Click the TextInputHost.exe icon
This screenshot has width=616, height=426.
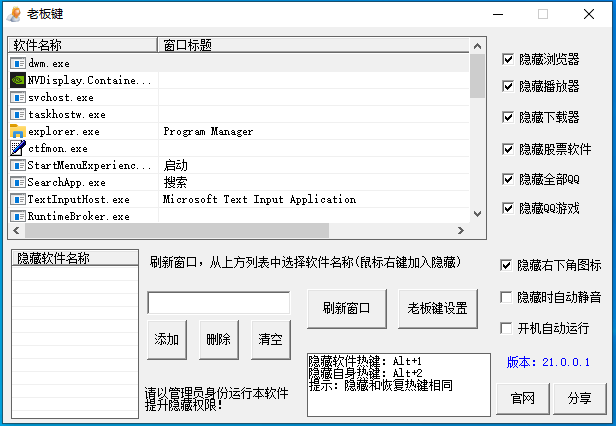pyautogui.click(x=18, y=200)
